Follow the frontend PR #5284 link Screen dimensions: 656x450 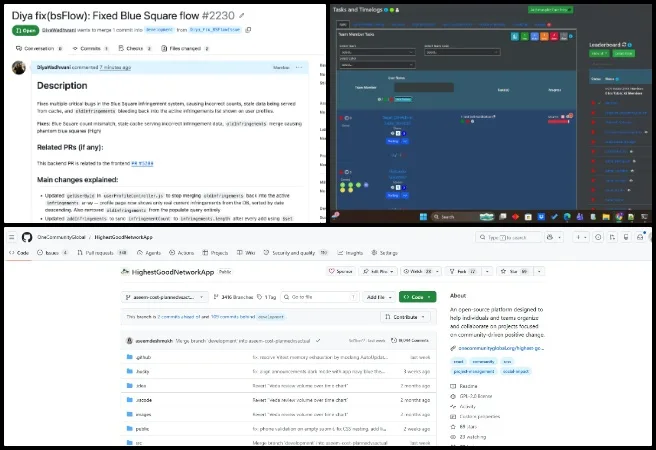(x=142, y=164)
